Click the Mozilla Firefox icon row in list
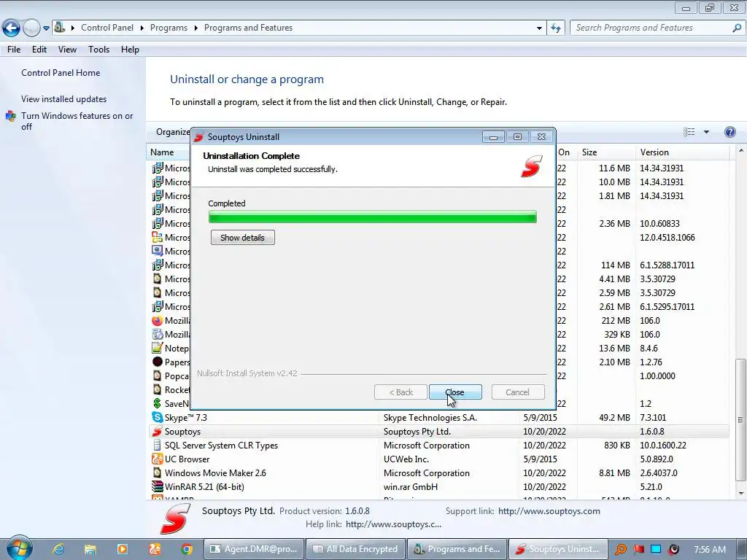 (x=158, y=321)
